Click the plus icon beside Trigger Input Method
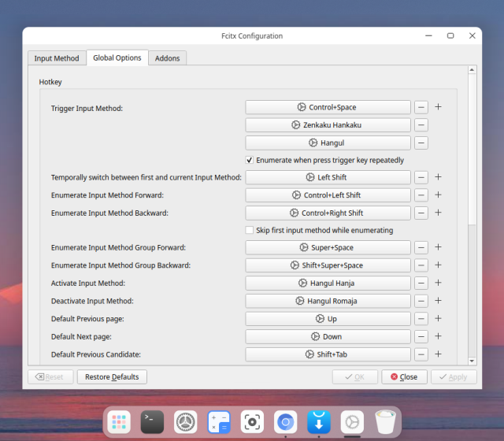The height and width of the screenshot is (441, 504). click(439, 107)
